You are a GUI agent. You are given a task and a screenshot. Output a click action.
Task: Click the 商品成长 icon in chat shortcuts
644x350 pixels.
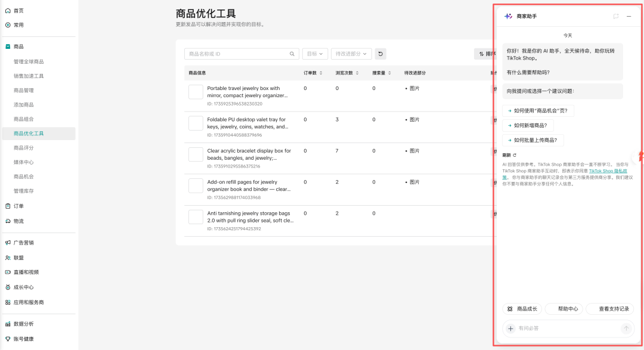(x=510, y=309)
